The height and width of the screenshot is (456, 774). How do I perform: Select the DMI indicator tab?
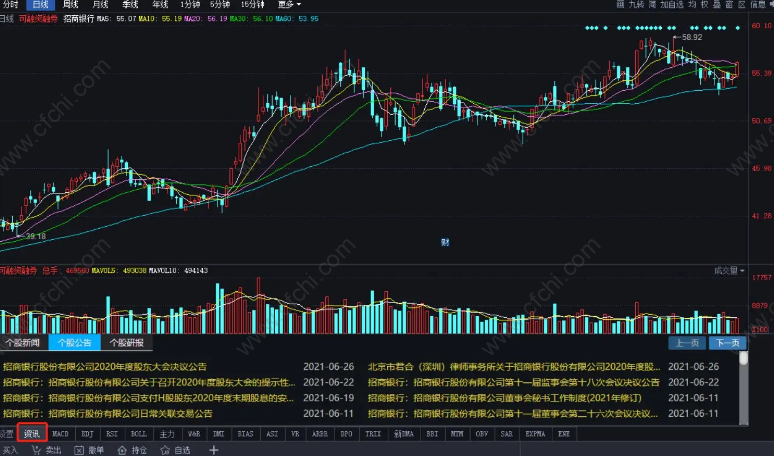pos(219,434)
